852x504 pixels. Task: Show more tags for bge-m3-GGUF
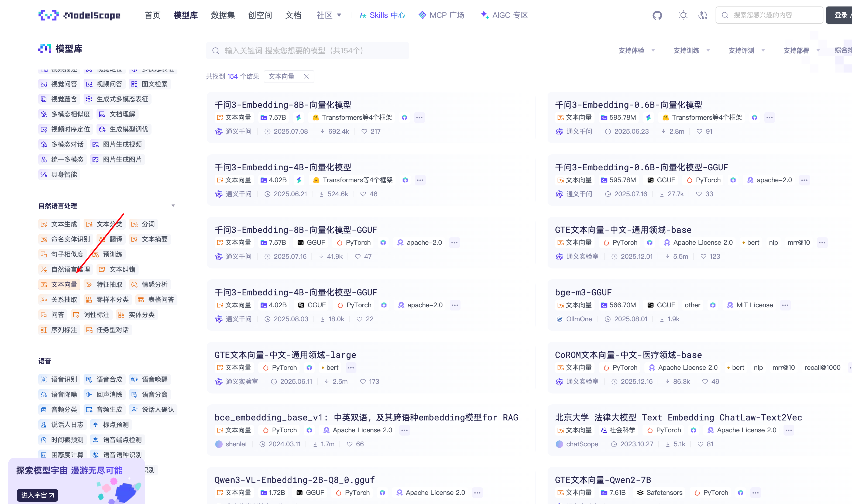(x=785, y=305)
